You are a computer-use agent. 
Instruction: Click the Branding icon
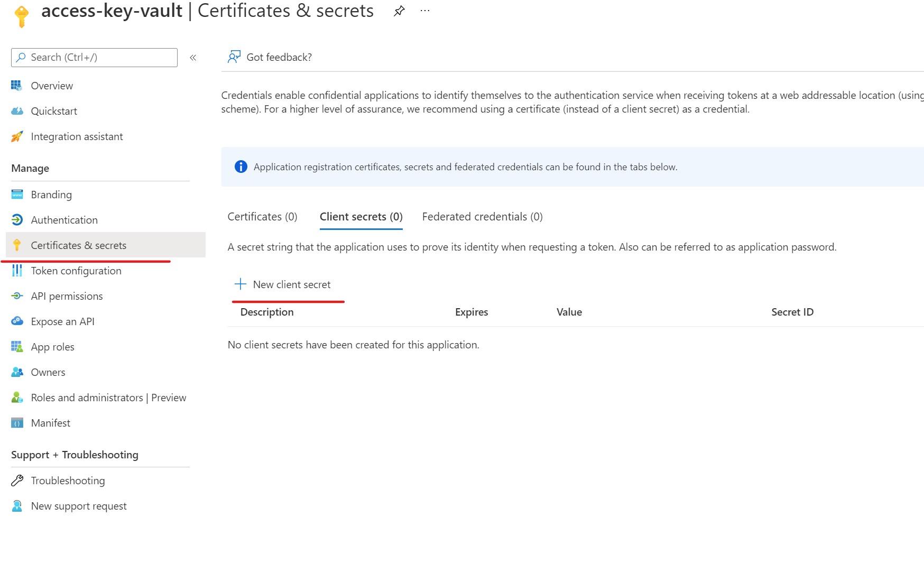[17, 195]
